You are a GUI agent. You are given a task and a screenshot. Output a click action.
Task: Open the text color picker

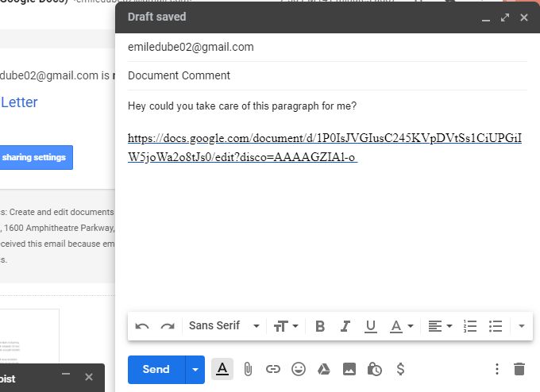tap(401, 326)
